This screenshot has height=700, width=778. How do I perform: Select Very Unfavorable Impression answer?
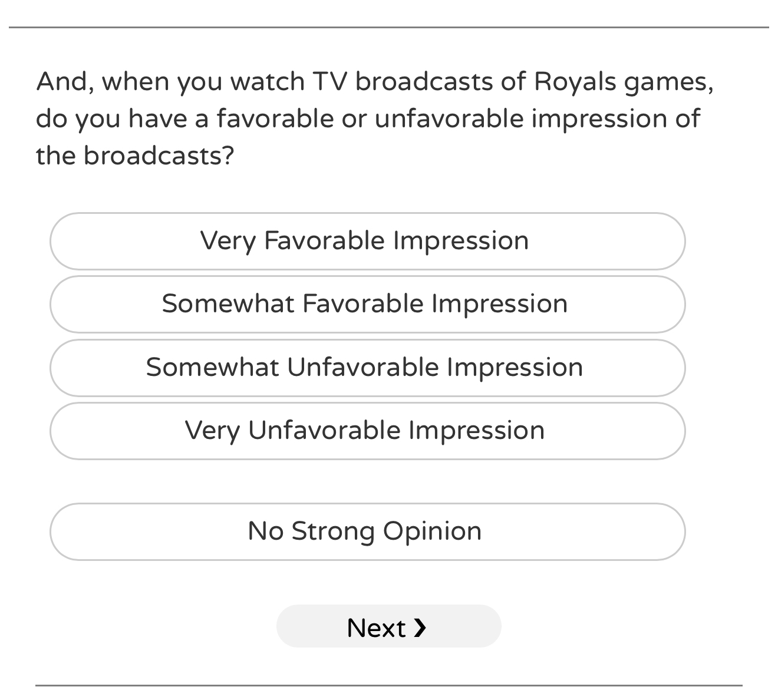367,431
